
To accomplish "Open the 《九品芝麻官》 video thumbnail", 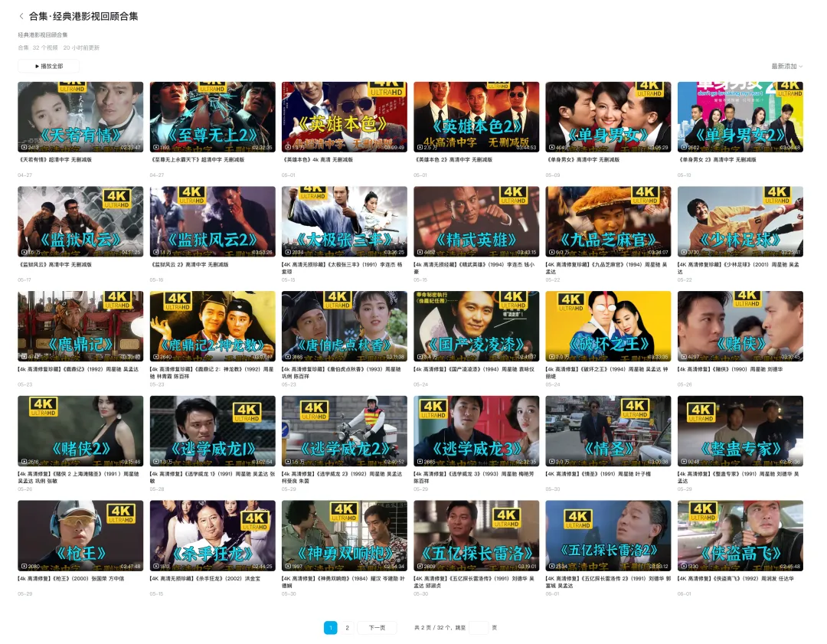I will pyautogui.click(x=608, y=221).
